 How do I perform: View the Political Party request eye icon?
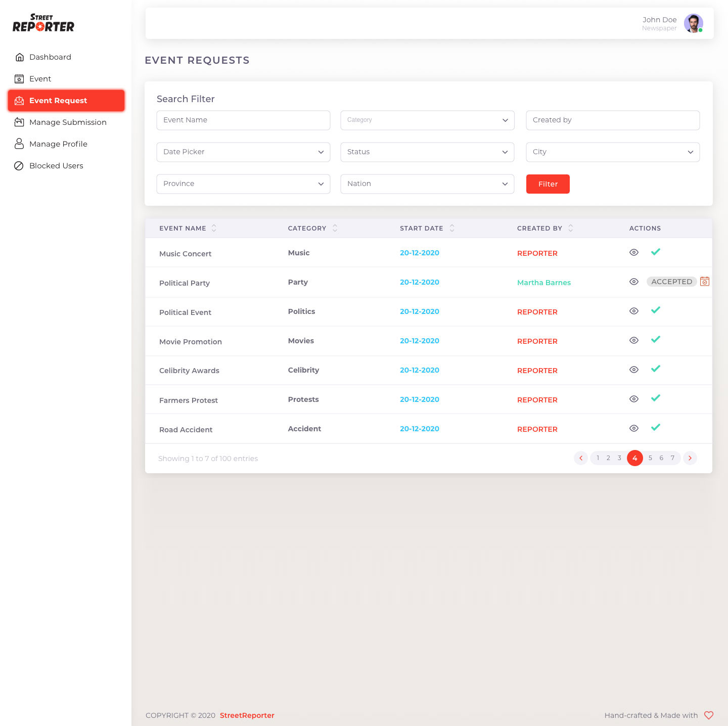(634, 282)
